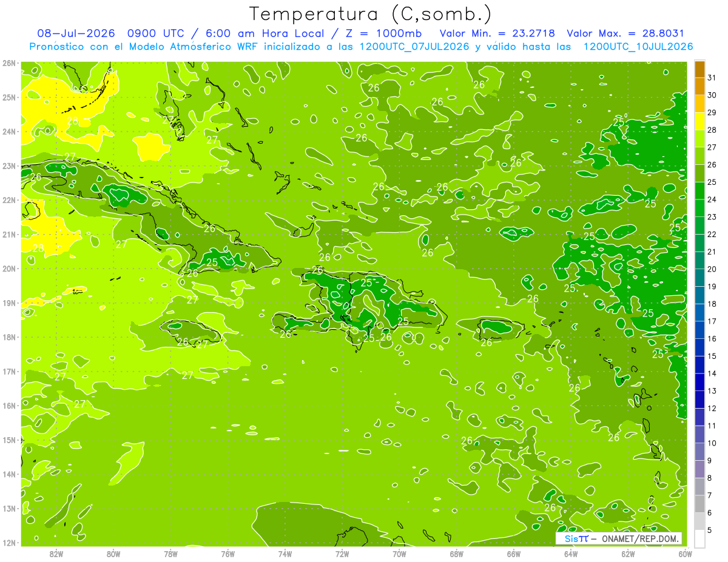Image resolution: width=728 pixels, height=562 pixels.
Task: Click the '68W' longitude label
Action: 456,554
